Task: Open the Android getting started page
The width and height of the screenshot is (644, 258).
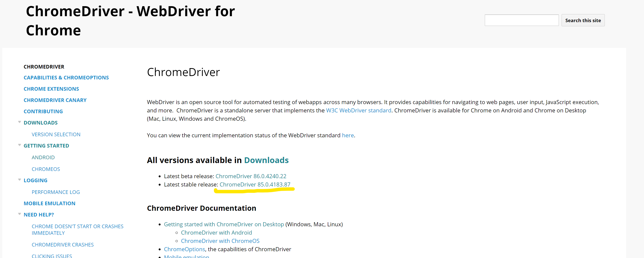Action: (43, 157)
